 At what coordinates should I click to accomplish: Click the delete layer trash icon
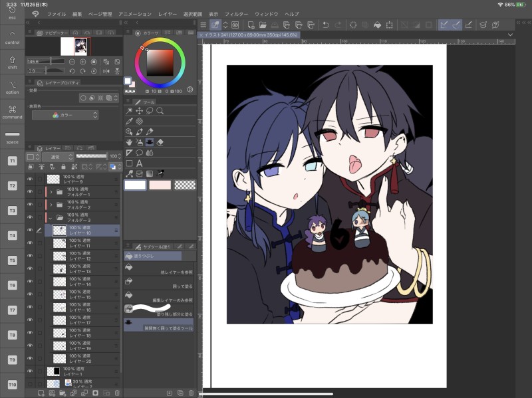(117, 393)
